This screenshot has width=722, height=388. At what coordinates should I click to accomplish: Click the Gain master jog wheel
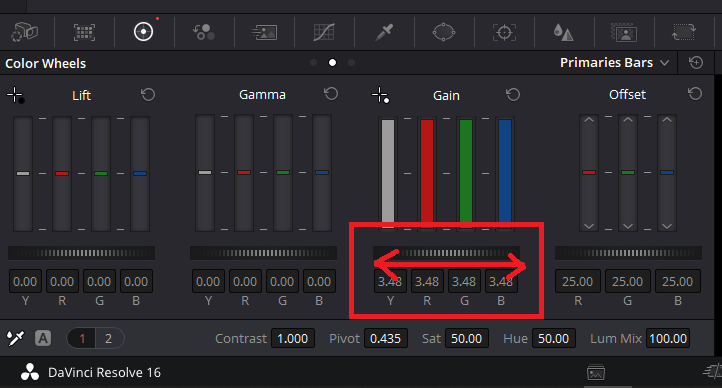tap(447, 253)
